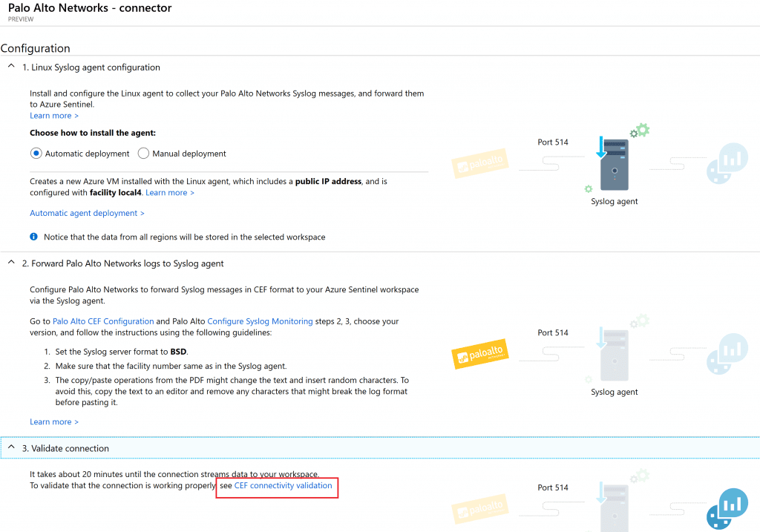The width and height of the screenshot is (760, 532).
Task: Collapse the Linux Syslog agent configuration section
Action: click(x=11, y=68)
